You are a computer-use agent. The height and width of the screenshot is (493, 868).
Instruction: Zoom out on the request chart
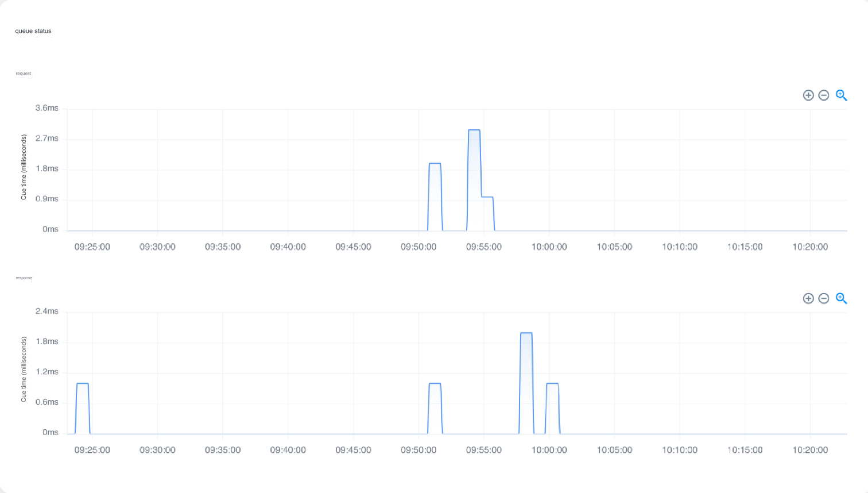tap(824, 95)
